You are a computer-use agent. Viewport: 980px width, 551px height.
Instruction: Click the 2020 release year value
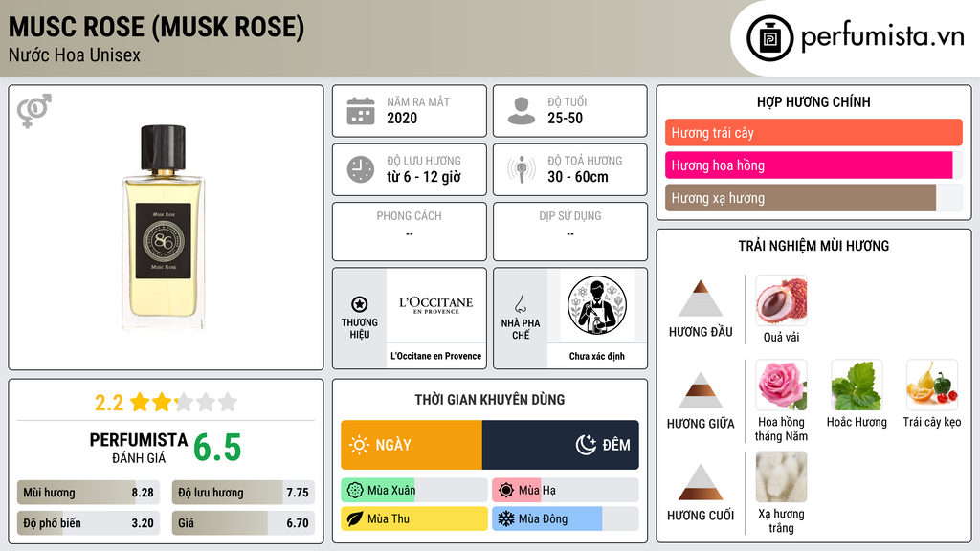coord(402,118)
